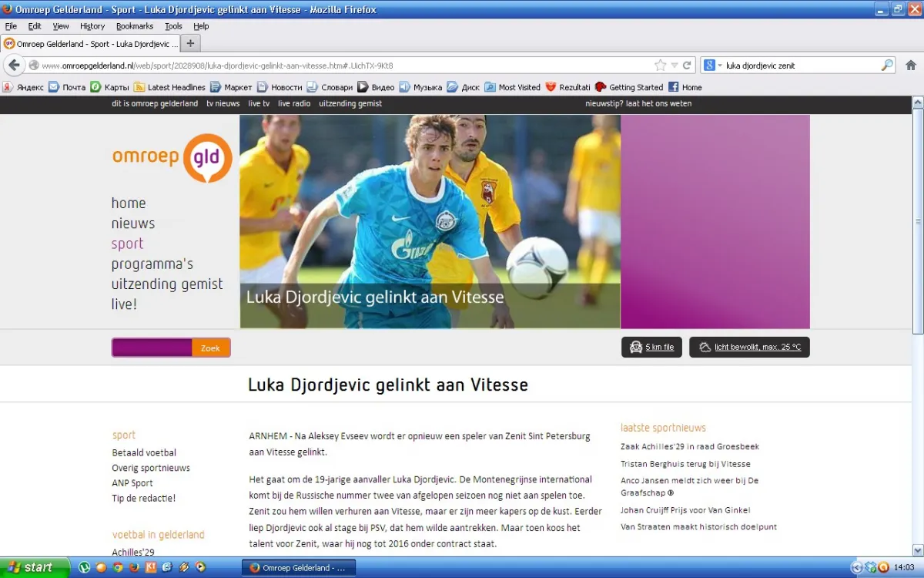924x578 pixels.
Task: Click the Omroep gld logo
Action: [172, 157]
